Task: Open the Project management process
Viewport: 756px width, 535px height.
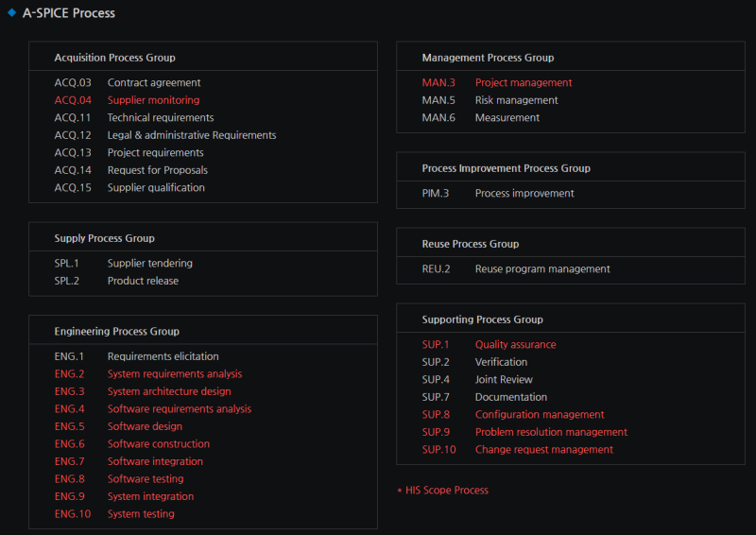Action: point(523,83)
